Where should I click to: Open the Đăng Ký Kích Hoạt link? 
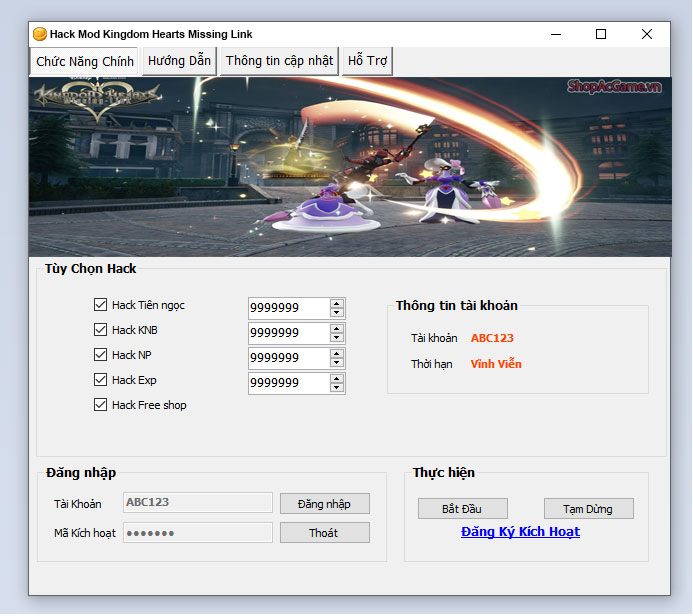(520, 532)
